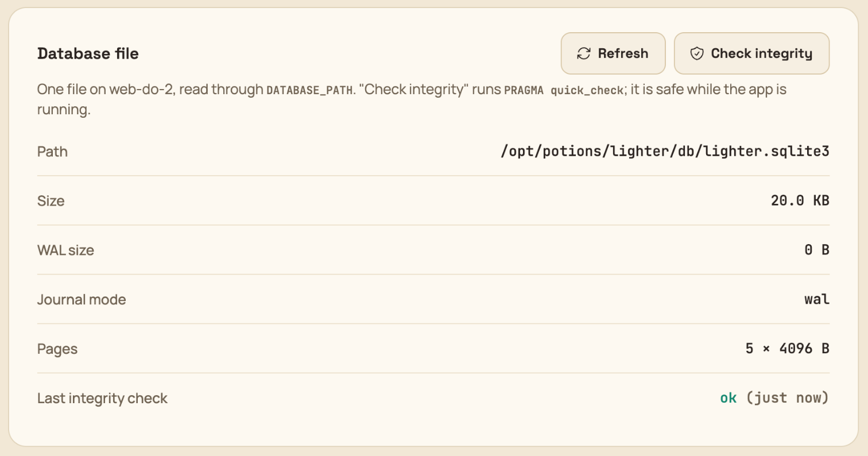This screenshot has height=456, width=868.
Task: Click the 20.0 KB size value
Action: click(800, 201)
